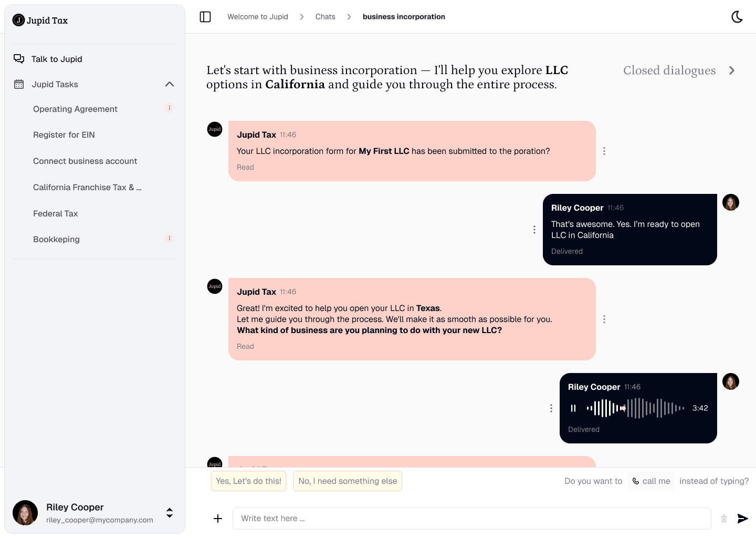Click 3:42 voice message duration
The height and width of the screenshot is (538, 756).
coord(700,408)
